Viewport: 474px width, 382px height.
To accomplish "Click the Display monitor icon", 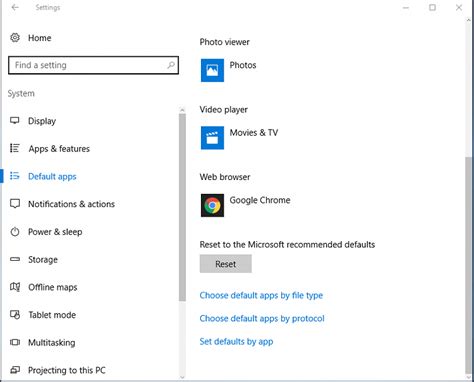I will tap(15, 120).
